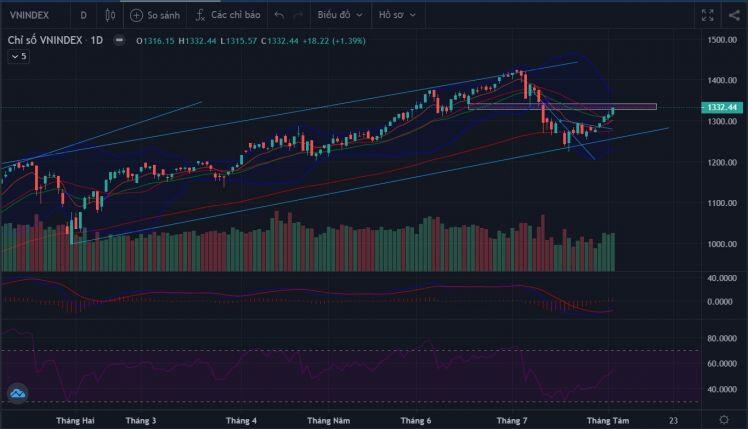This screenshot has width=748, height=429.
Task: Click the 1200.00 price scale label
Action: click(722, 162)
